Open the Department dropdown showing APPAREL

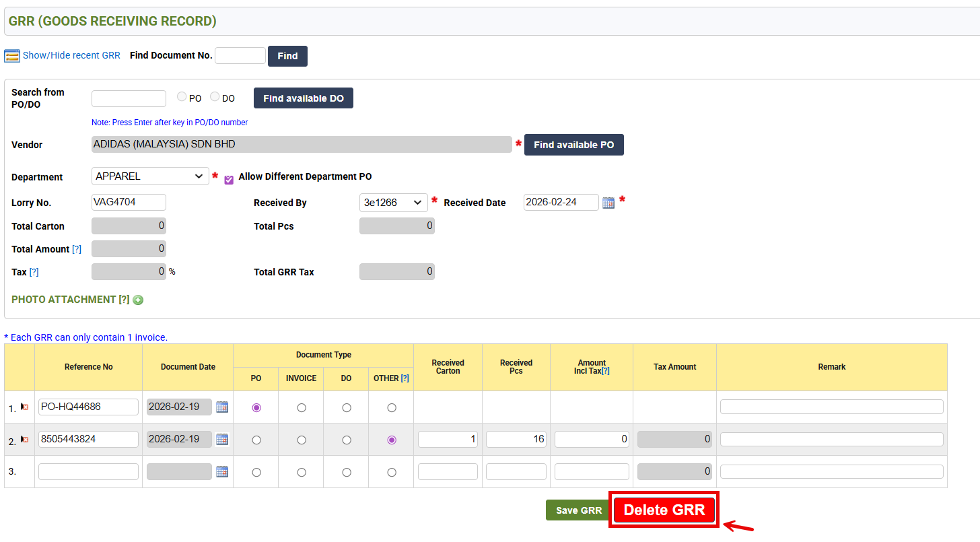150,176
